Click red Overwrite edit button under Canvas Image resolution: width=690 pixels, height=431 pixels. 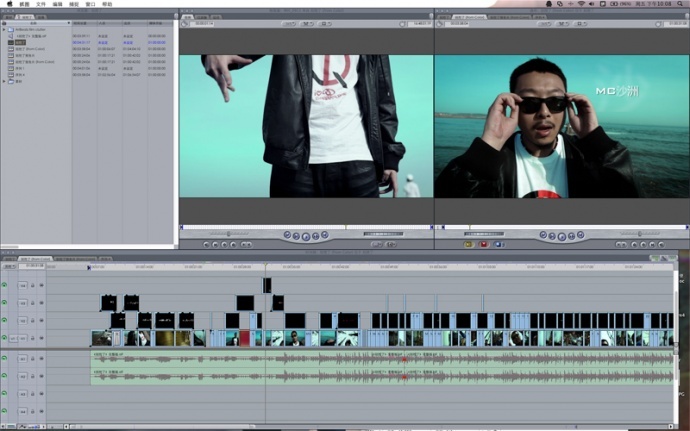click(x=484, y=244)
